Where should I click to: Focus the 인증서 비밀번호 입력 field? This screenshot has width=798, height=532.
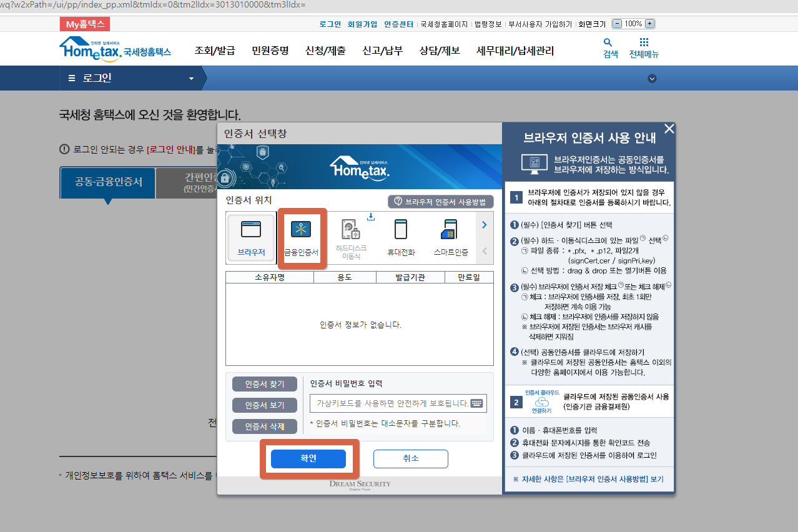pyautogui.click(x=398, y=403)
